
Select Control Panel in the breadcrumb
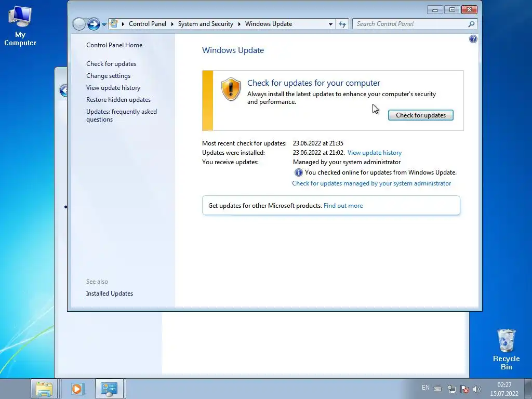click(148, 24)
